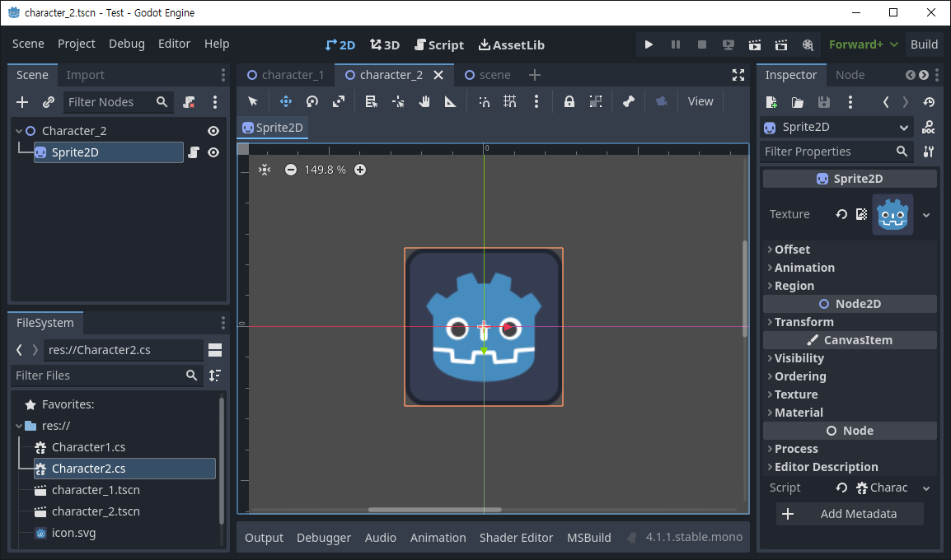Activate the Ruler Mode tool
This screenshot has width=951, height=560.
pyautogui.click(x=451, y=102)
